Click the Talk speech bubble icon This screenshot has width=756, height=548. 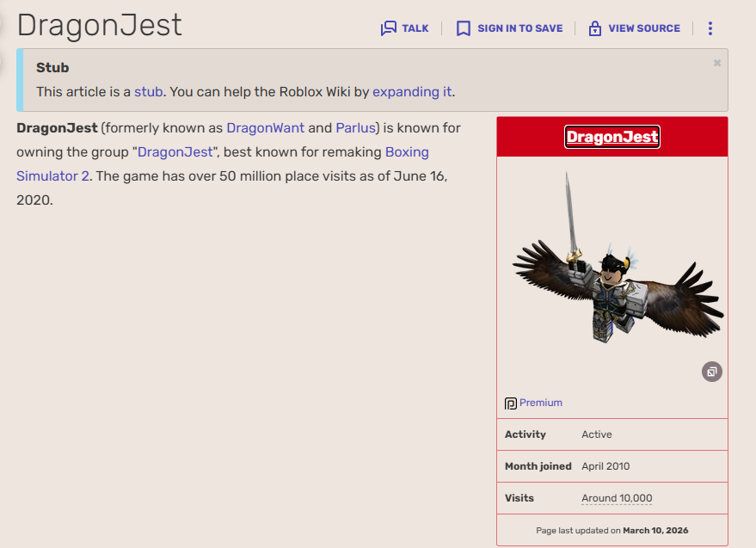[389, 28]
